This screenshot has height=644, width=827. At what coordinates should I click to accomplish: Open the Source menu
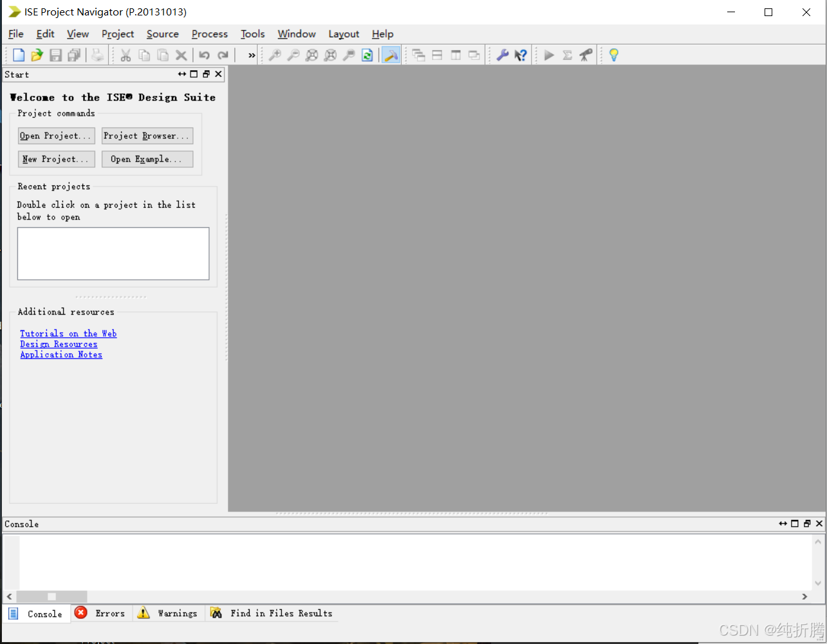163,34
